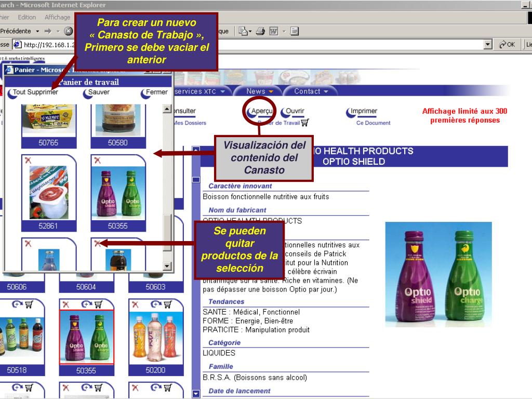Click the Panier scrollbar up arrow
Image resolution: width=532 pixels, height=399 pixels.
tap(167, 109)
